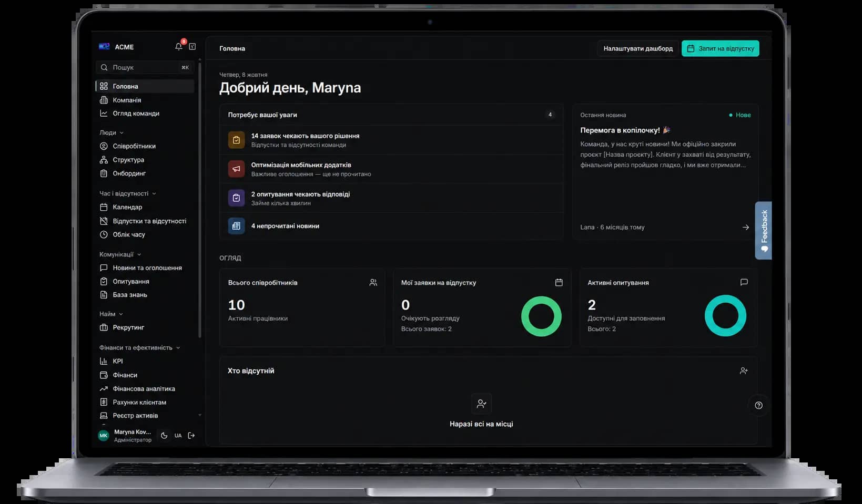862x504 pixels.
Task: Click green vacation requests donut chart
Action: 541,316
